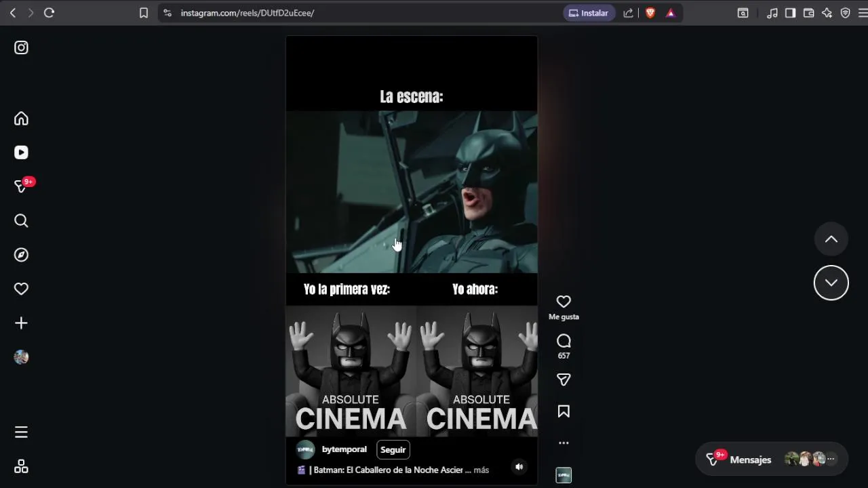The image size is (868, 488).
Task: Share the reel with paper plane icon
Action: pos(564,380)
